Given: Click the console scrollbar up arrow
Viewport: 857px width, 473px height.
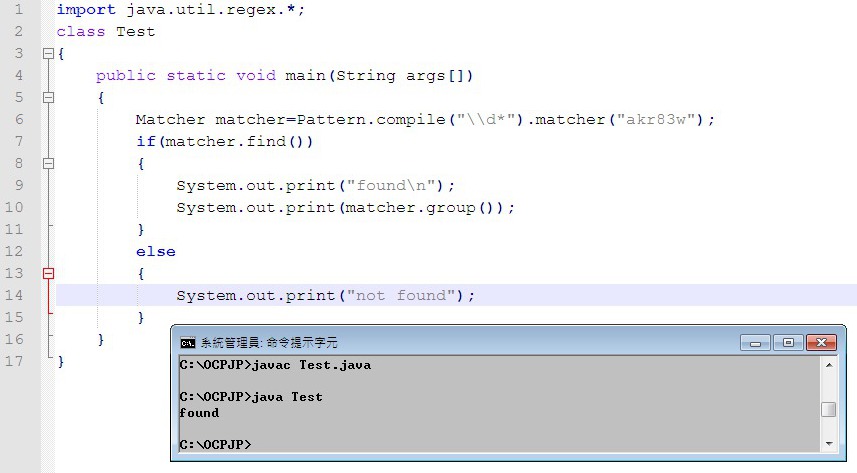Looking at the screenshot, I should [828, 365].
